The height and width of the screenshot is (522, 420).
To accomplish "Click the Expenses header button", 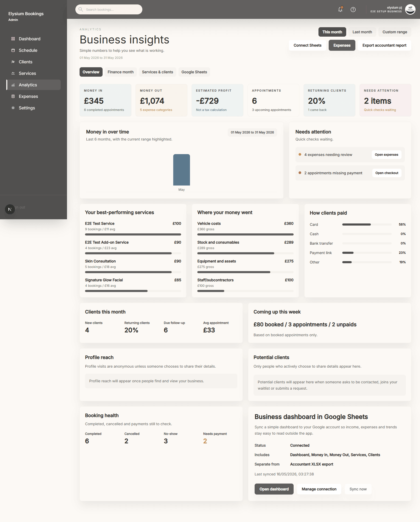I will coord(342,45).
